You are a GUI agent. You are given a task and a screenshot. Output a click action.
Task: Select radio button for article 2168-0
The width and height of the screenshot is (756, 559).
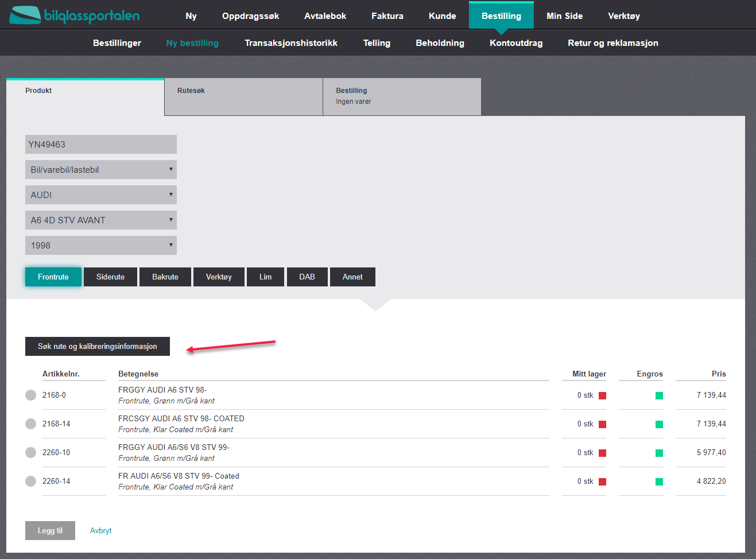click(x=31, y=395)
